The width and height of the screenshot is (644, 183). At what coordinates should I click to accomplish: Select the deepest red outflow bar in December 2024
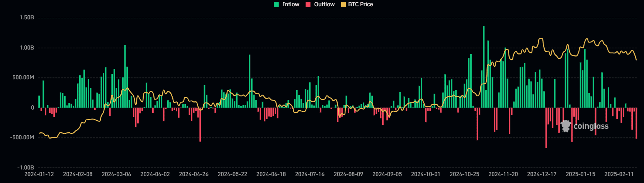click(x=546, y=128)
